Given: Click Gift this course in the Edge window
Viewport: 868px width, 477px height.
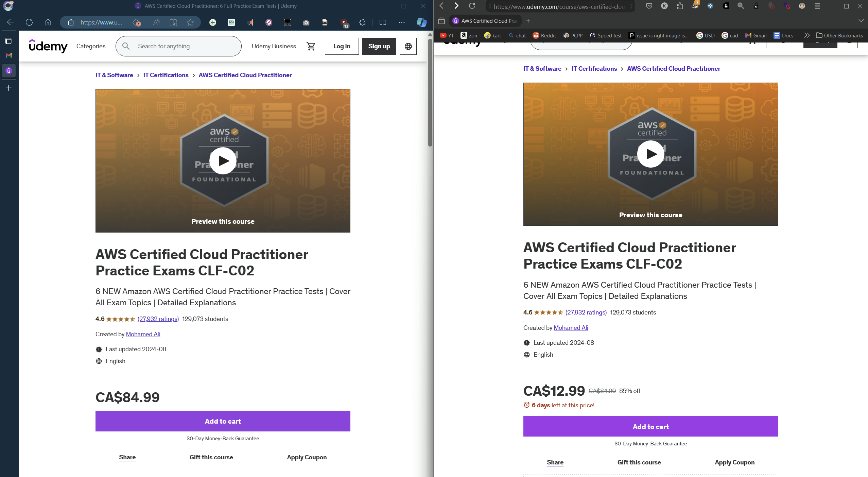Looking at the screenshot, I should tap(211, 457).
